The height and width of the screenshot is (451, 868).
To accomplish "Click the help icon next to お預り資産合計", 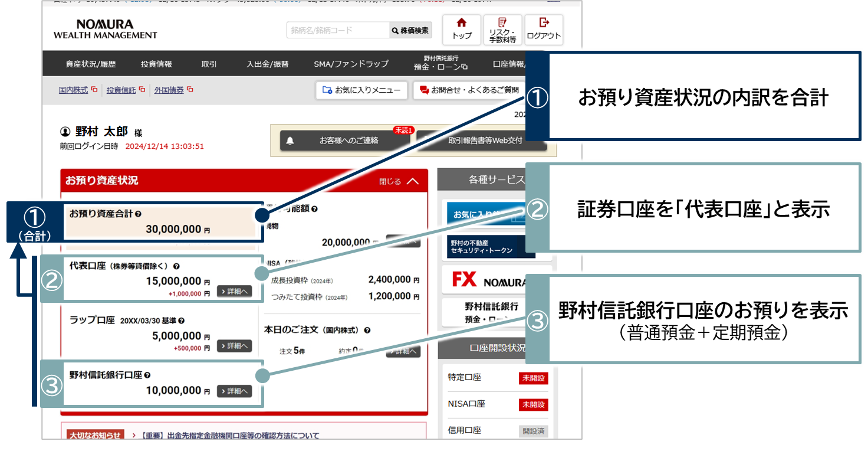I will coord(139,215).
